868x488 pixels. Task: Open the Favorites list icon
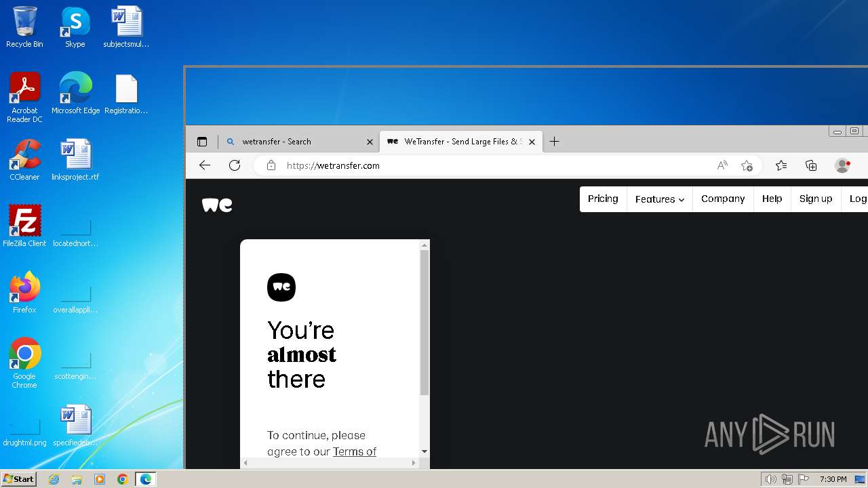tap(781, 165)
